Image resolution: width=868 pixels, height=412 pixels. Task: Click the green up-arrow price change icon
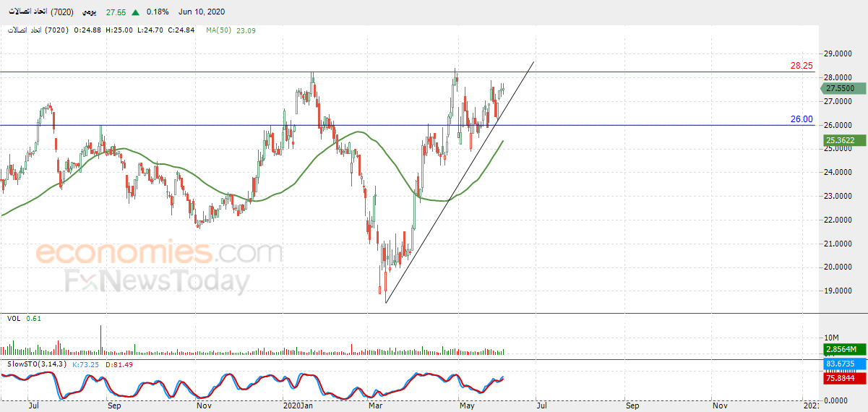(x=136, y=13)
